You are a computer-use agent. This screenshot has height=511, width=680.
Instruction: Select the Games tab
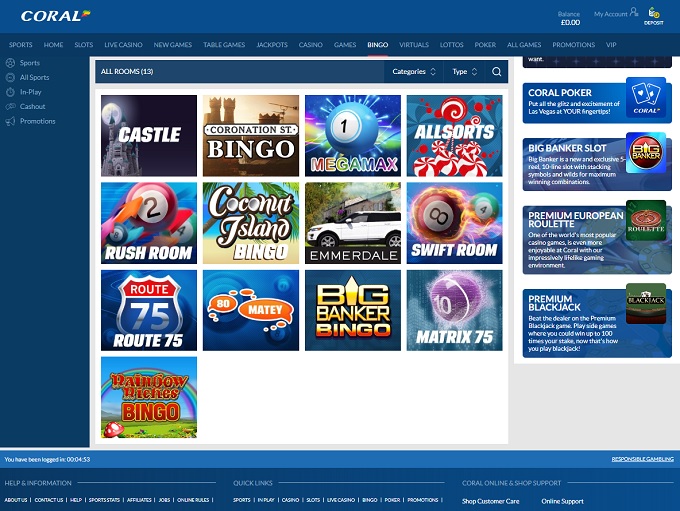pyautogui.click(x=345, y=45)
